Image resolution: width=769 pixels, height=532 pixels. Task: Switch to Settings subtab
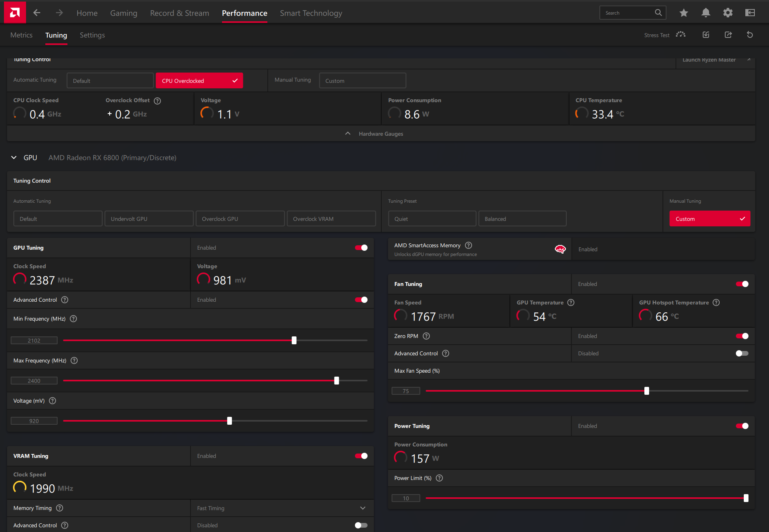(x=92, y=35)
